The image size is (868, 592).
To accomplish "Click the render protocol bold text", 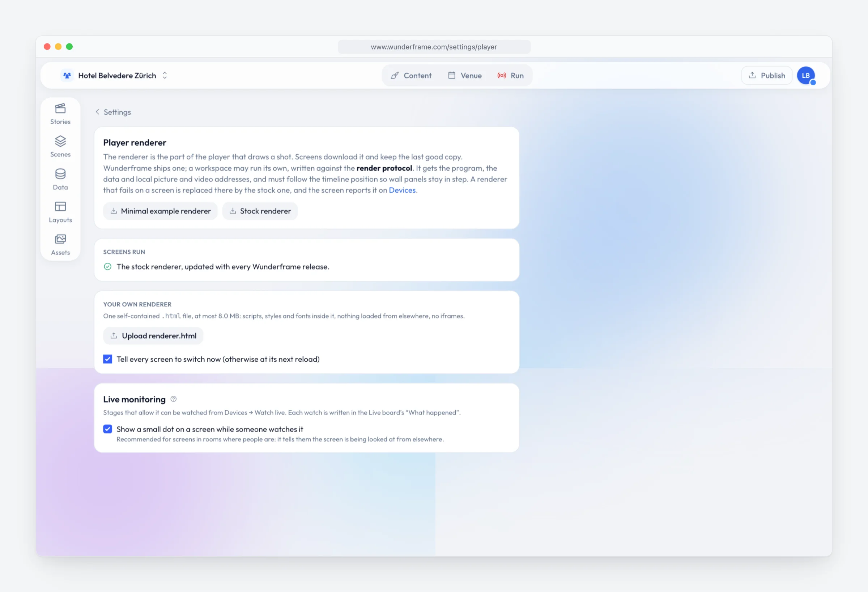I will point(384,168).
